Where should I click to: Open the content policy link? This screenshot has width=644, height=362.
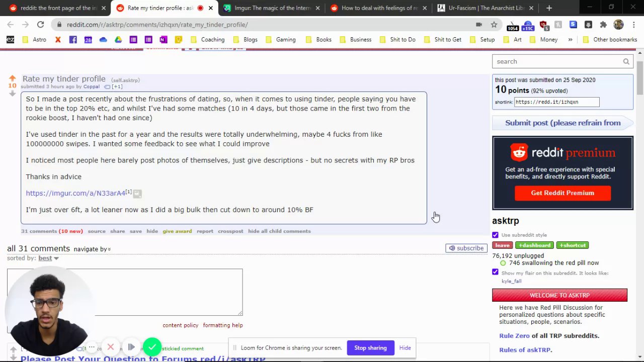point(181,325)
